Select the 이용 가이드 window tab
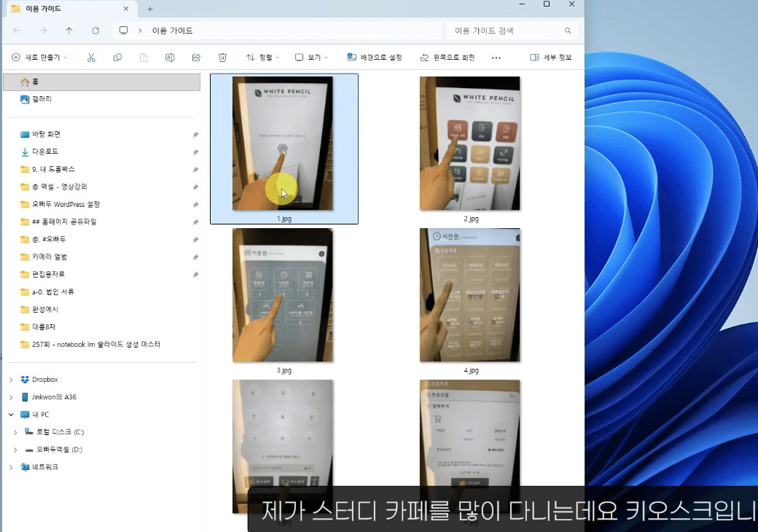The height and width of the screenshot is (532, 758). pyautogui.click(x=70, y=9)
